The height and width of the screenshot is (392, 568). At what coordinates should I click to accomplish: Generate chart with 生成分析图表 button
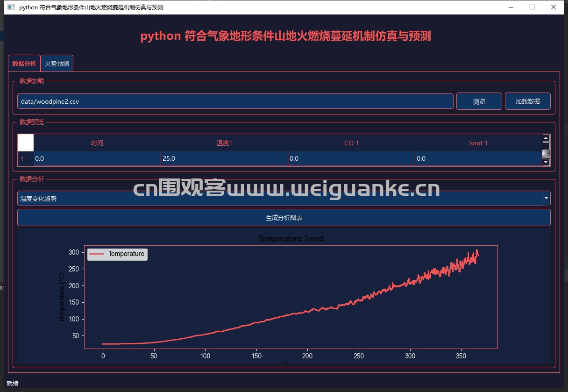pos(284,218)
